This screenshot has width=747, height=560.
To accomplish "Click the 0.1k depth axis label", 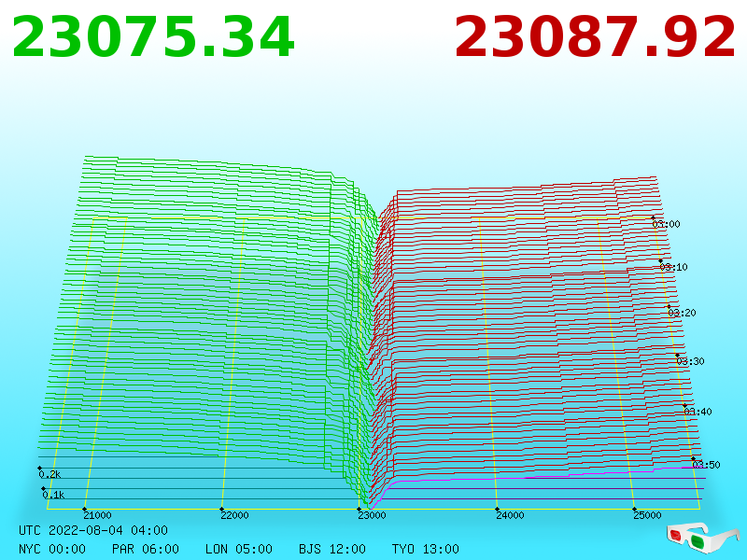I will [x=53, y=496].
